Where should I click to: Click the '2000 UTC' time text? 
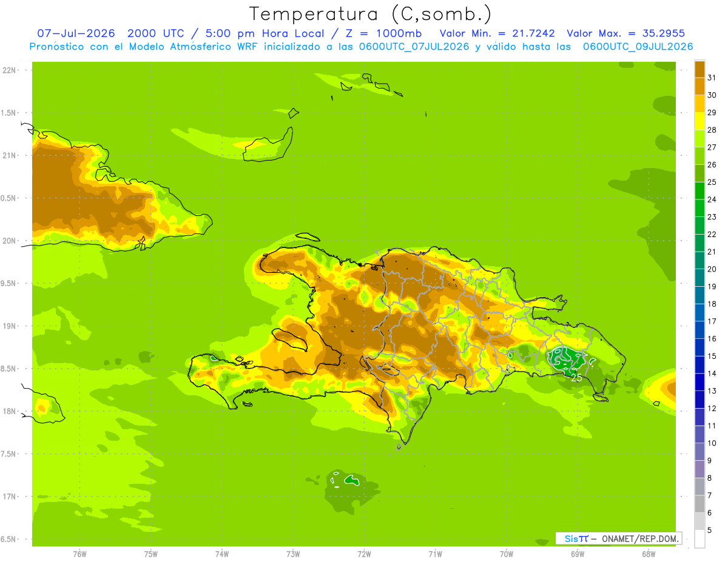(x=155, y=33)
